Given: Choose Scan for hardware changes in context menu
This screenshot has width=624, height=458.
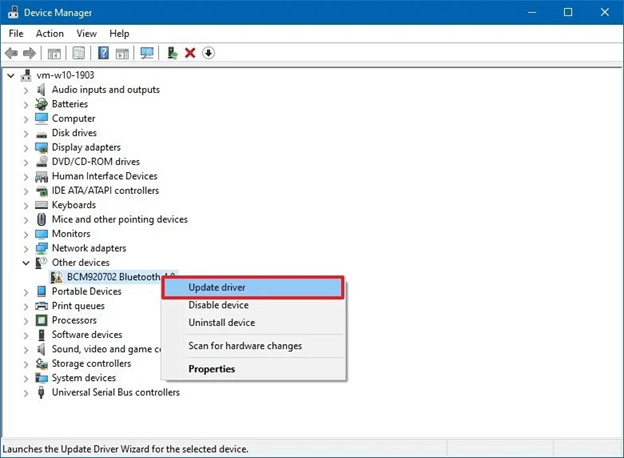Looking at the screenshot, I should point(254,346).
